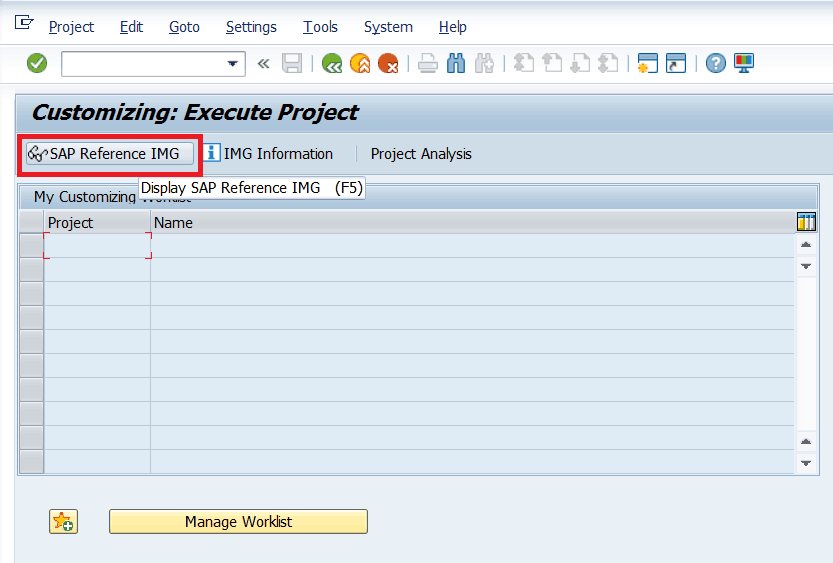This screenshot has height=563, width=833.
Task: Click the bottom scroll-down arrow of worklist
Action: 806,463
